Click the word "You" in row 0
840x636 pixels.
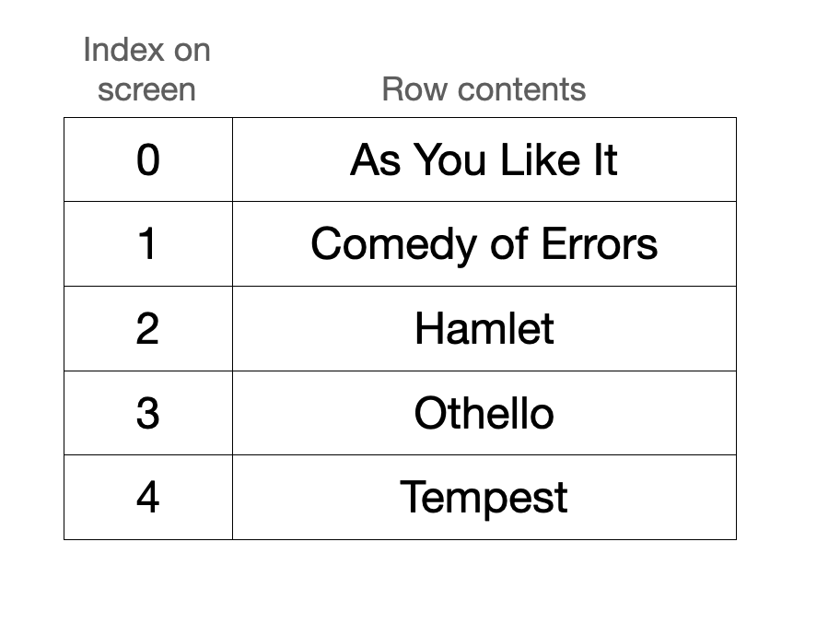[x=452, y=160]
